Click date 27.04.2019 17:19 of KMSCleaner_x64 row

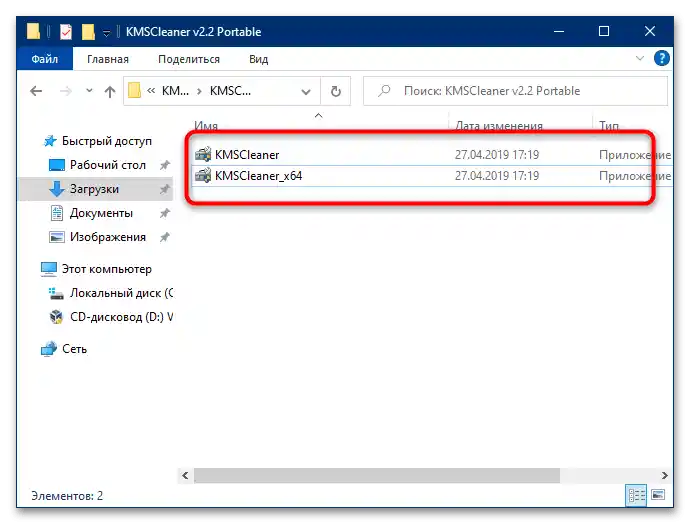tap(497, 176)
